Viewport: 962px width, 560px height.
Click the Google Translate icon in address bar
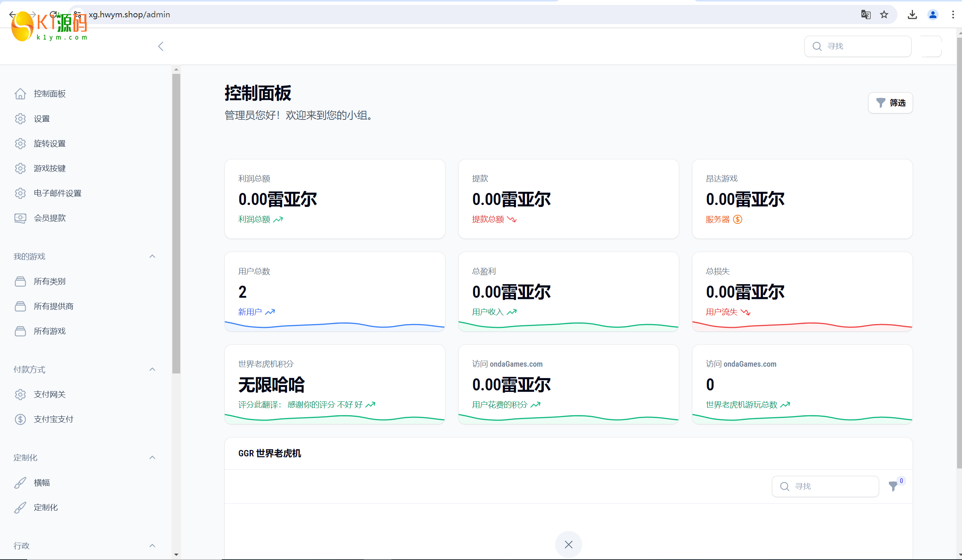pyautogui.click(x=865, y=14)
